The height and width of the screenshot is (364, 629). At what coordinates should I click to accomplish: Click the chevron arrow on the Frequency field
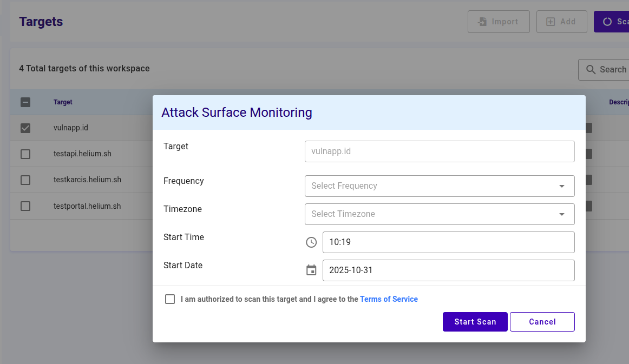tap(562, 186)
